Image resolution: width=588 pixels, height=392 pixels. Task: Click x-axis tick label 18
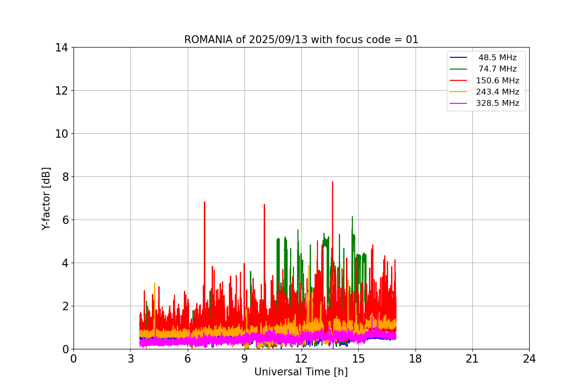[x=416, y=359]
